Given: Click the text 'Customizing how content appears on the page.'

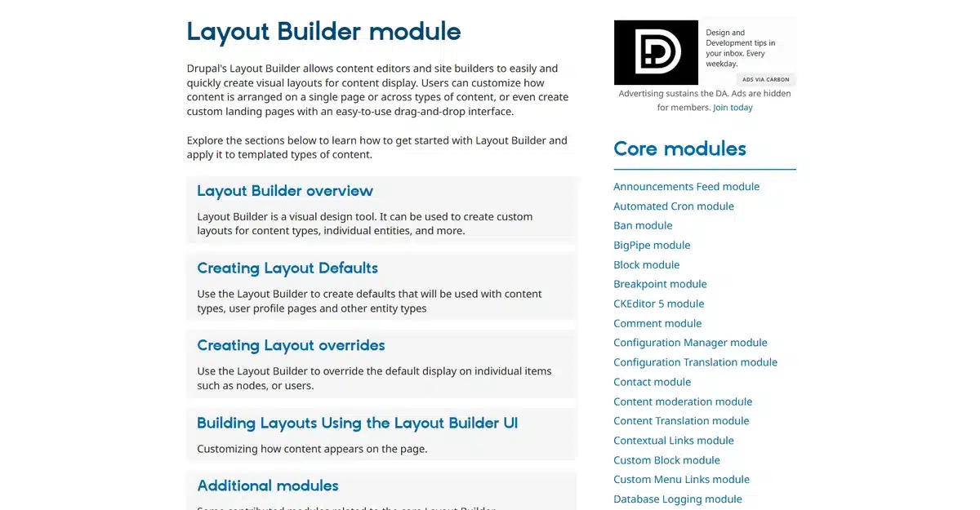Looking at the screenshot, I should coord(312,449).
